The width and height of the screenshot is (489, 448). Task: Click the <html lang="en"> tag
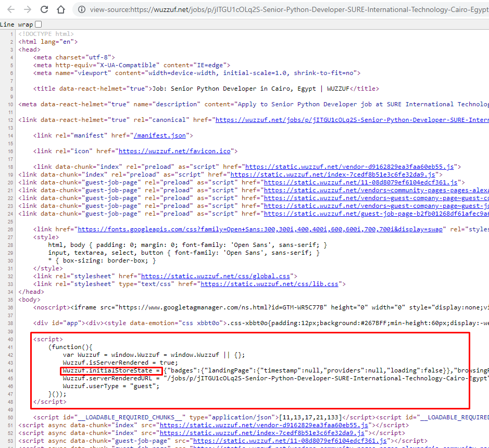(x=48, y=42)
